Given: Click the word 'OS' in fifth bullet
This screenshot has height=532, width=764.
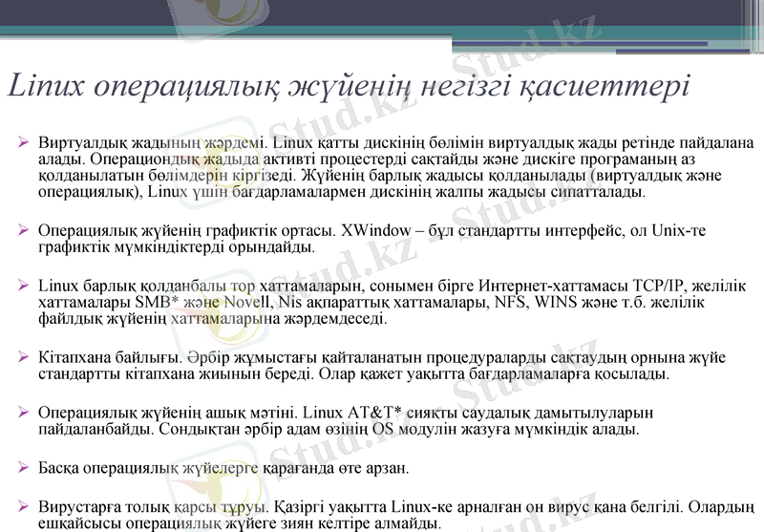Looking at the screenshot, I should click(x=384, y=429).
